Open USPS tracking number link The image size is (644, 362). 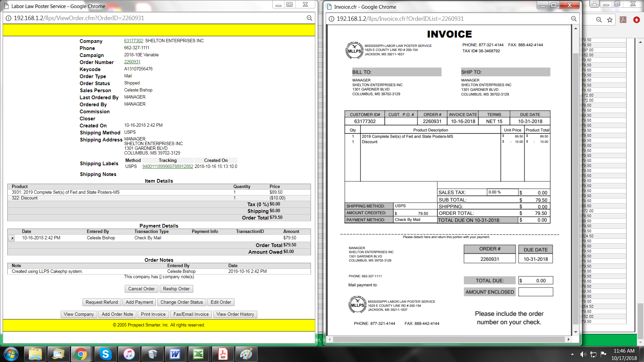[167, 166]
